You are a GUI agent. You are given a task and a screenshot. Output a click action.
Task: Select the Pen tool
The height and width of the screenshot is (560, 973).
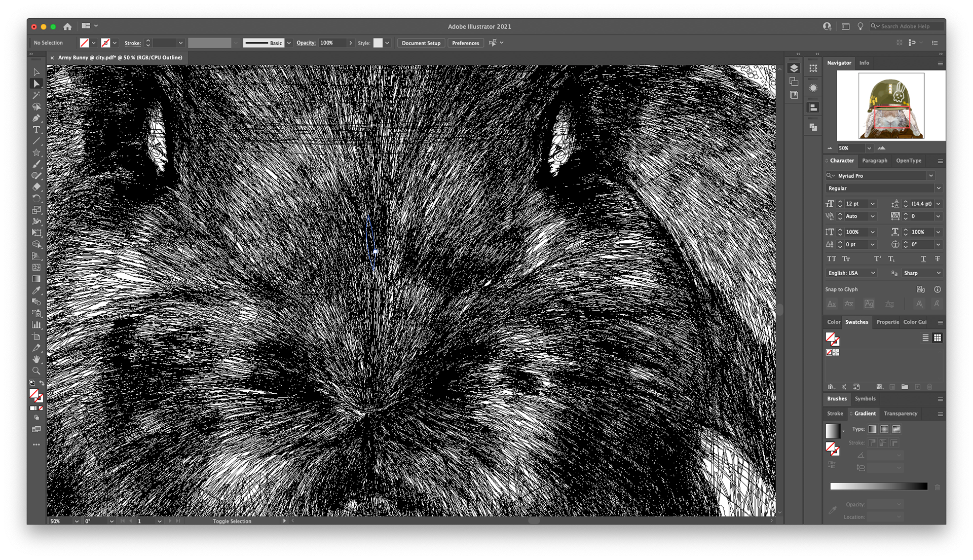pos(36,118)
